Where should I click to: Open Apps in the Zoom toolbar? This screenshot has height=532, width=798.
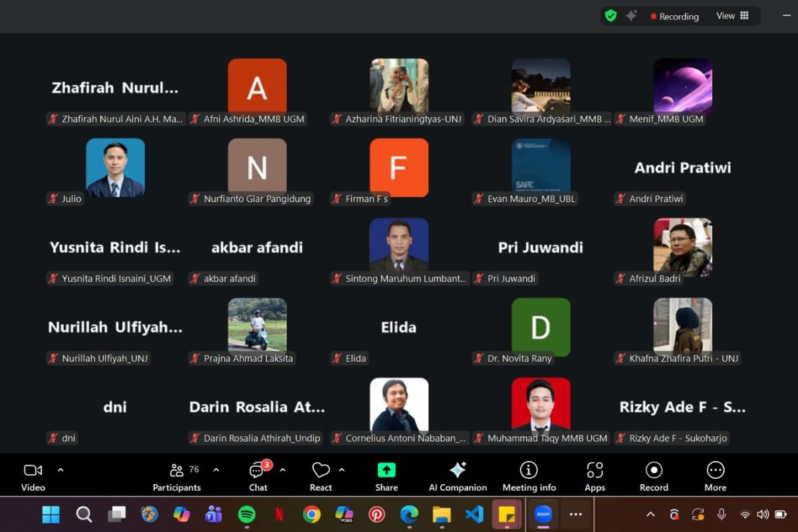click(x=595, y=476)
